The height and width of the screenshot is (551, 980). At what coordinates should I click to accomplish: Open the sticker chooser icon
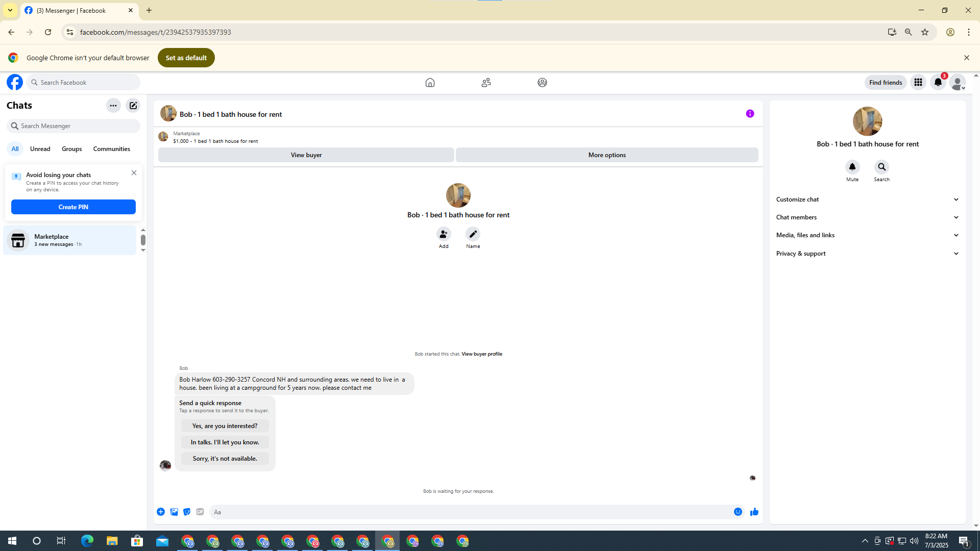[x=187, y=512]
